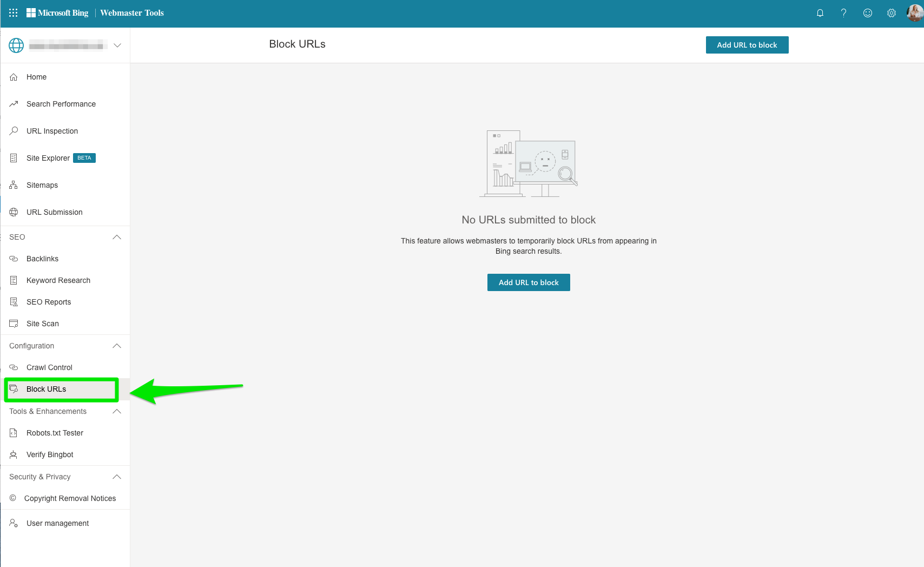Click the user profile avatar
924x567 pixels.
coord(913,12)
